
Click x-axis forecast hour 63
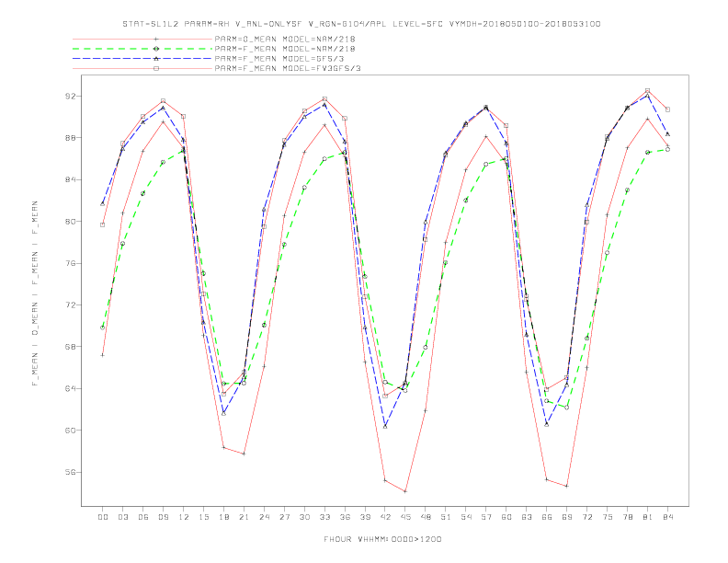pyautogui.click(x=527, y=517)
